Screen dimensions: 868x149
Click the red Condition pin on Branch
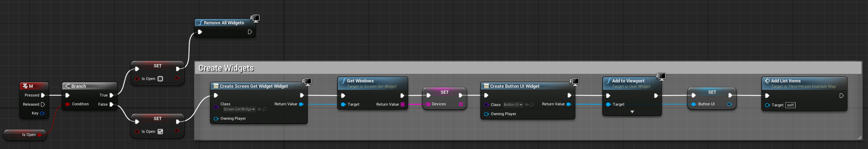click(68, 104)
